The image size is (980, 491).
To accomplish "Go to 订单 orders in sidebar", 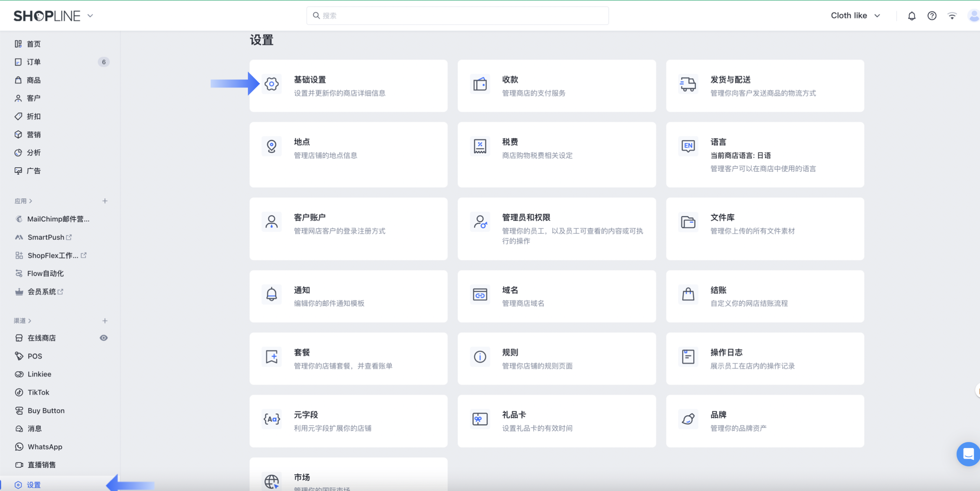I will (x=34, y=62).
